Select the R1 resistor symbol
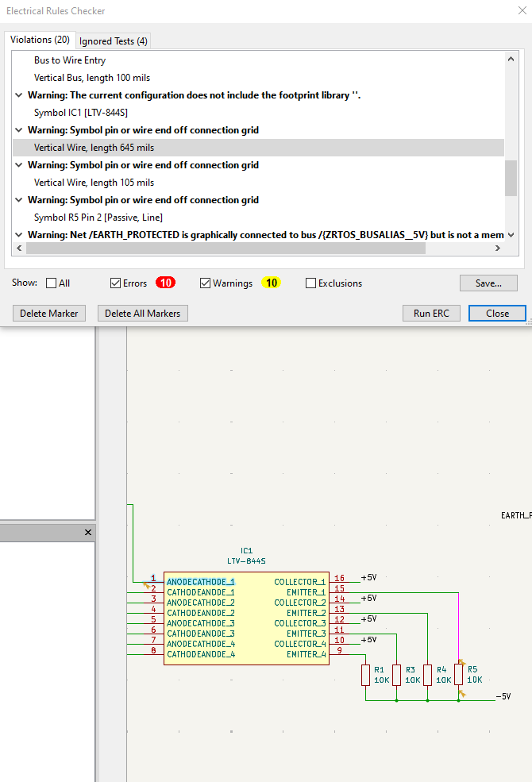532x782 pixels. 365,675
